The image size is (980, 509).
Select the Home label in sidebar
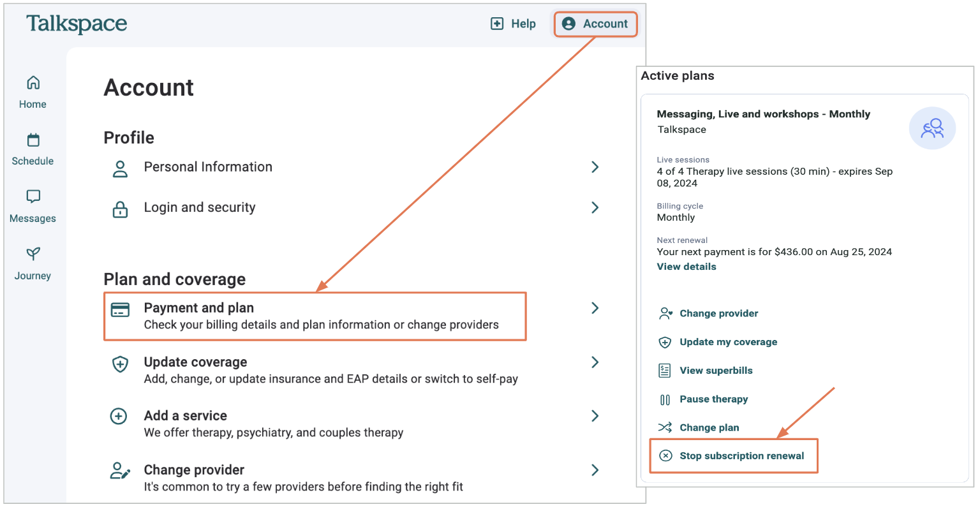point(33,104)
